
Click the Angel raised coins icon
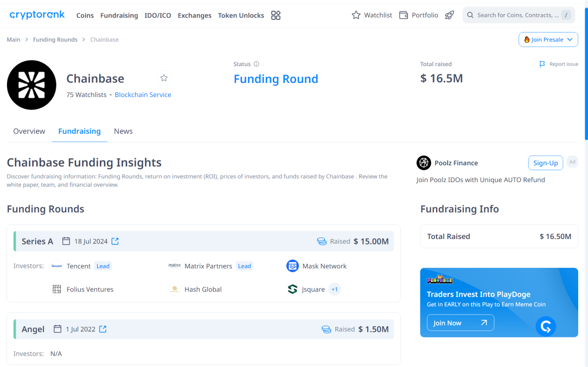point(326,329)
